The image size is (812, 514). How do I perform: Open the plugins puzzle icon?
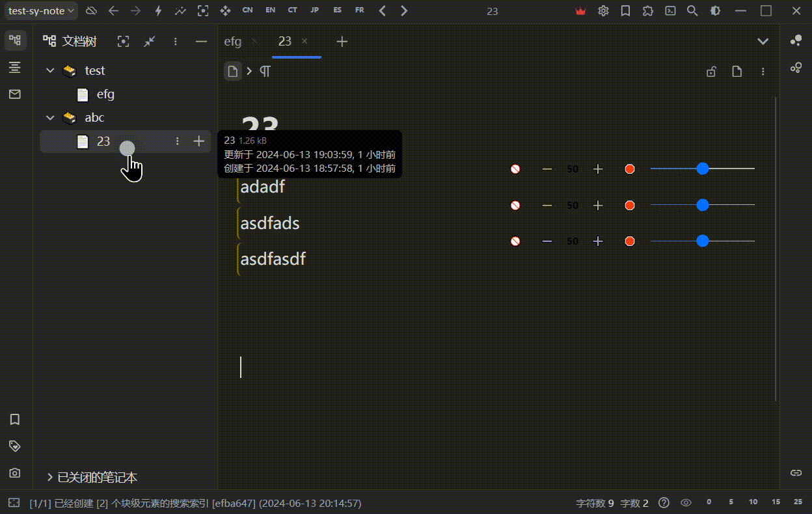(647, 11)
